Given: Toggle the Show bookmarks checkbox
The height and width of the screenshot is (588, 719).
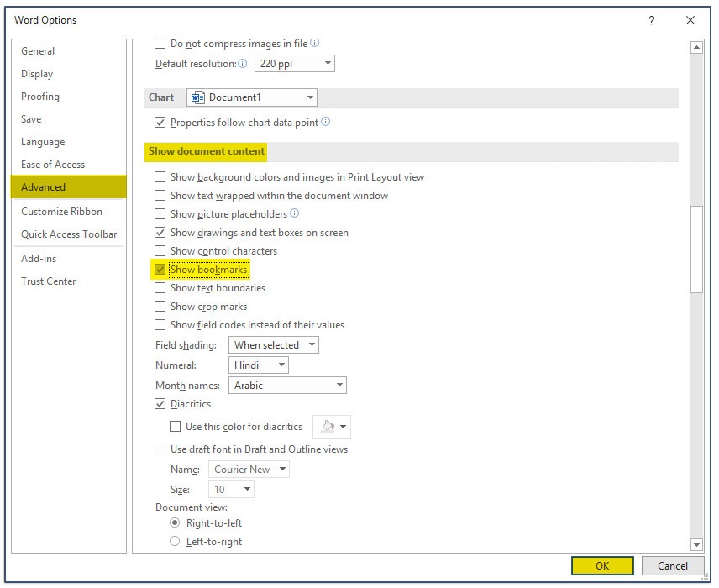Looking at the screenshot, I should 160,270.
